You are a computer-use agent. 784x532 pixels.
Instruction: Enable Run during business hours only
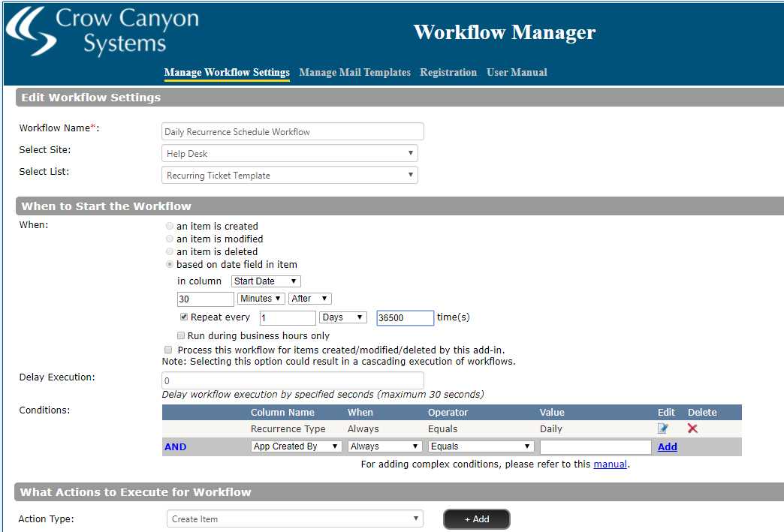pos(181,335)
